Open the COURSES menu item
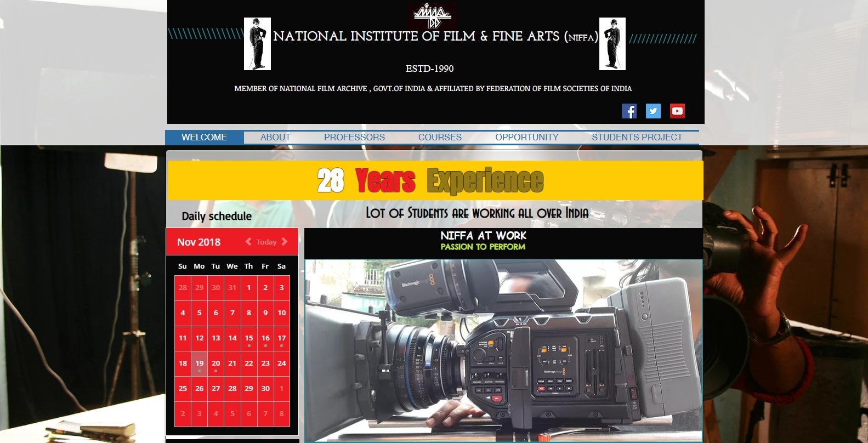This screenshot has height=443, width=868. click(440, 137)
